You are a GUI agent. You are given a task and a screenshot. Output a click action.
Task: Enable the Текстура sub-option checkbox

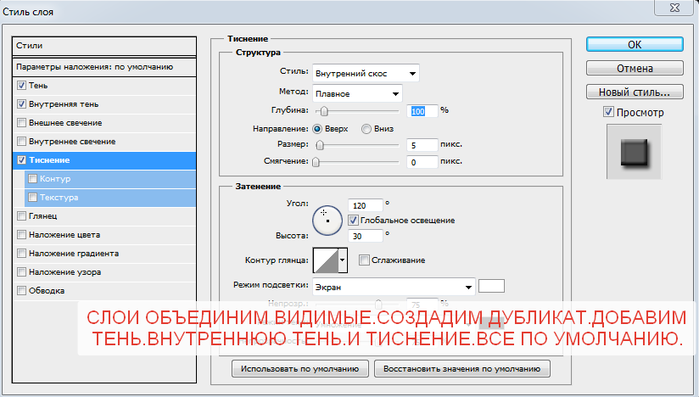(33, 197)
